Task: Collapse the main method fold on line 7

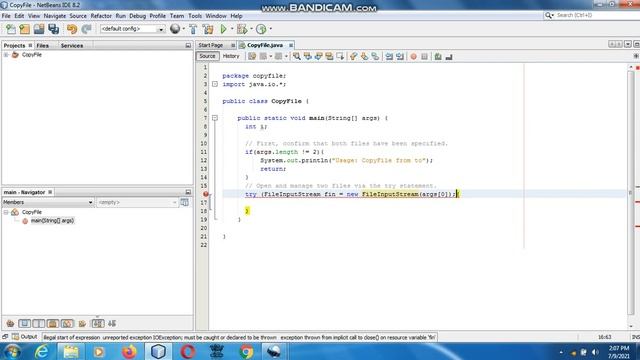Action: [215, 118]
